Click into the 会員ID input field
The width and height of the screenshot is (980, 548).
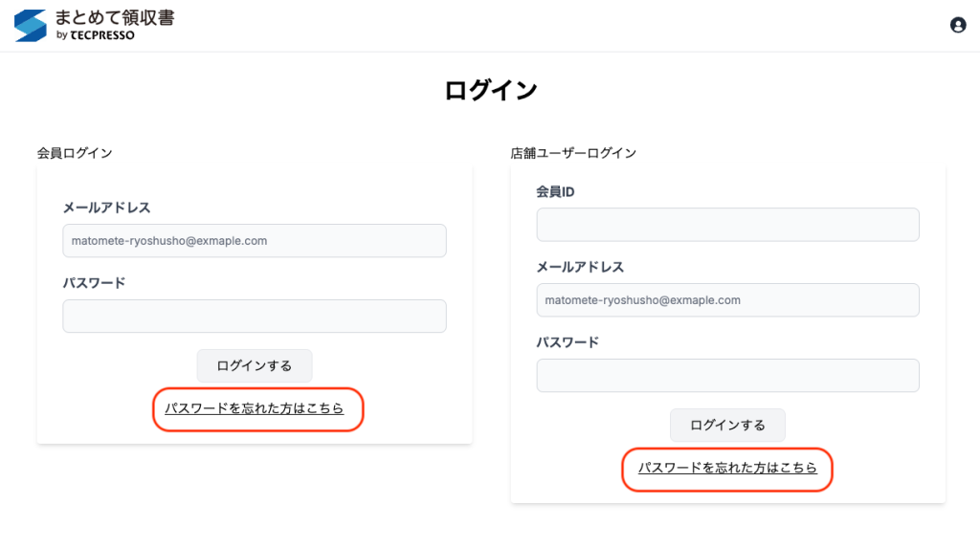pos(727,225)
